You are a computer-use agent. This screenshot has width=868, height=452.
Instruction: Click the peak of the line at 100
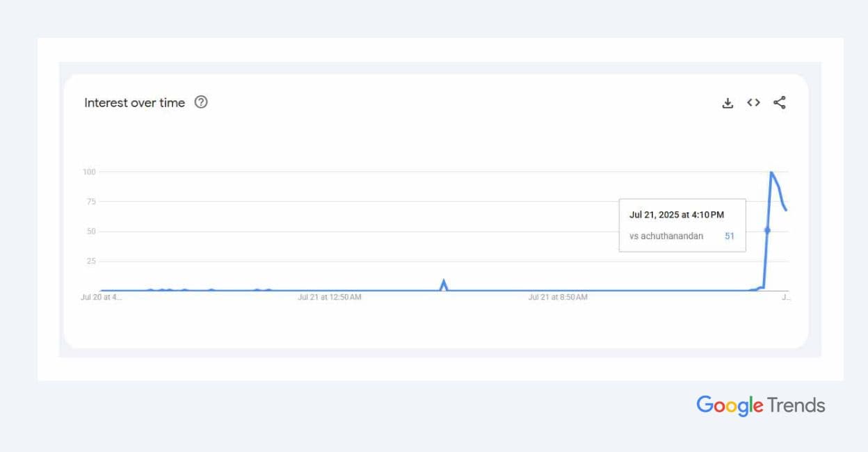(771, 172)
